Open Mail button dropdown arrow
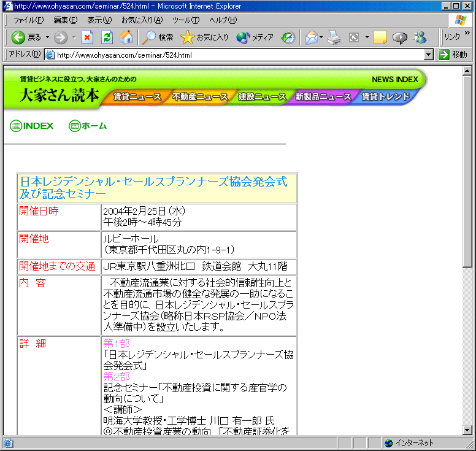This screenshot has width=476, height=451. (x=321, y=37)
